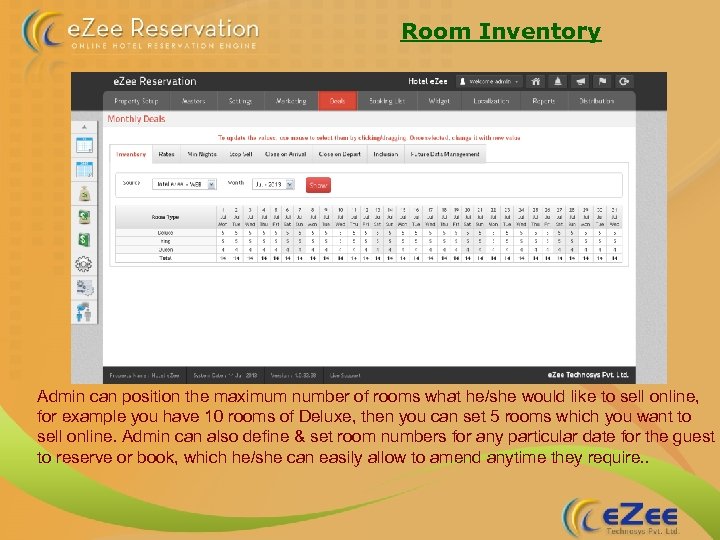Select Deluxe inventory cell for 31 Jul
Viewport: 720px width, 540px height.
pos(614,233)
